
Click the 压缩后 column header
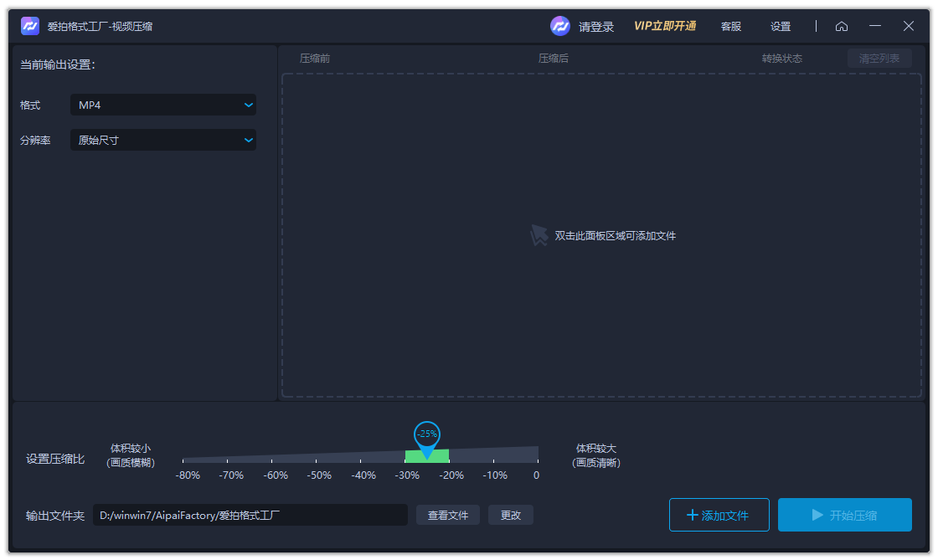click(554, 58)
